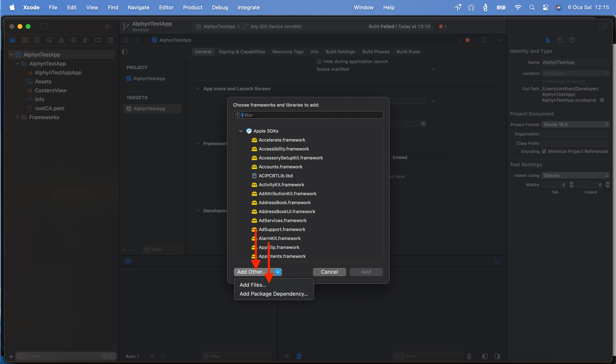
Task: Open macOS Control Center icon
Action: [546, 7]
